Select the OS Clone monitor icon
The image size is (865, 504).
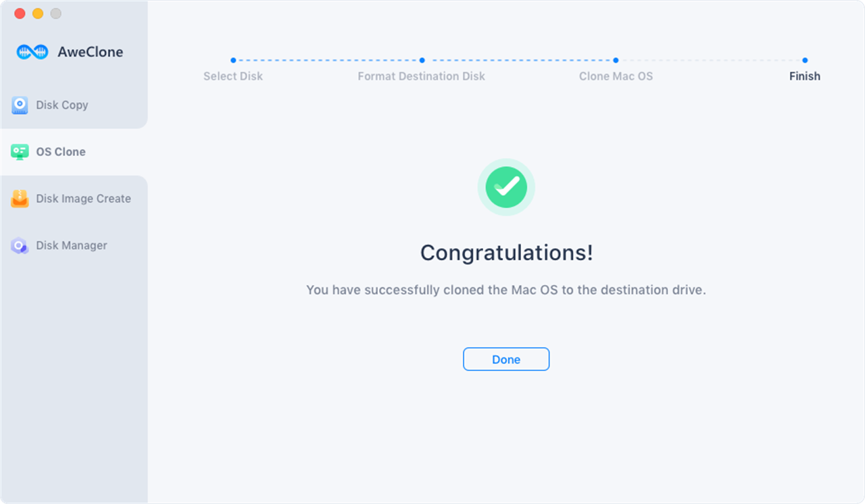pos(20,152)
